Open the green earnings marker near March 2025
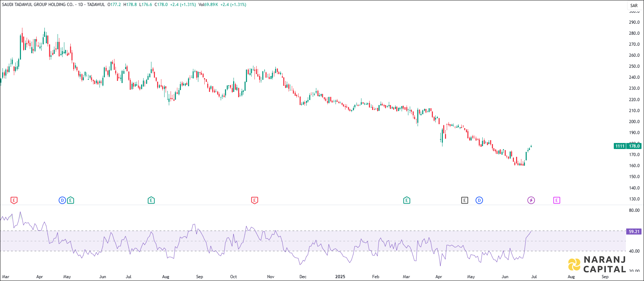 click(407, 200)
